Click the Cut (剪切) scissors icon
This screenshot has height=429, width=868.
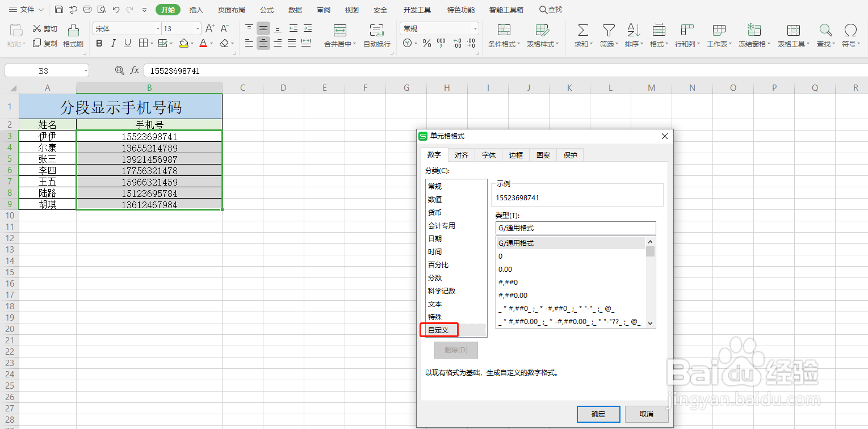(x=37, y=28)
